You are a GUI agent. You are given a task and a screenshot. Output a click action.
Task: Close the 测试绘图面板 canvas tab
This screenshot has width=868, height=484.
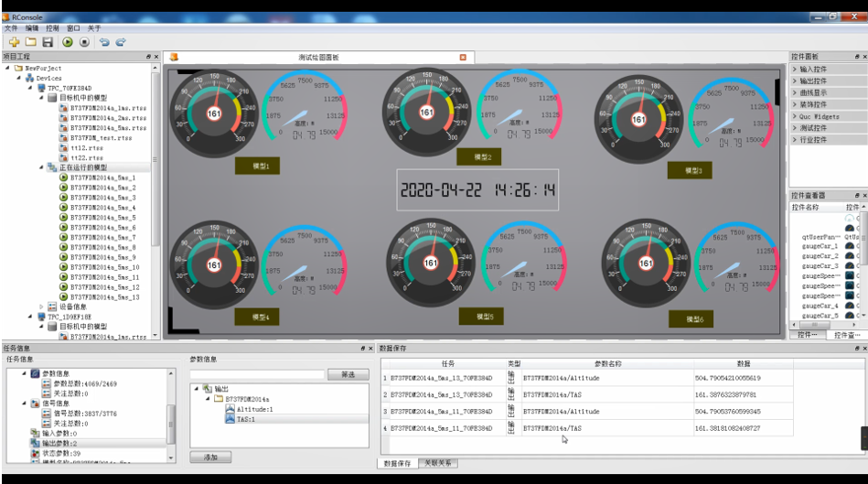[462, 57]
